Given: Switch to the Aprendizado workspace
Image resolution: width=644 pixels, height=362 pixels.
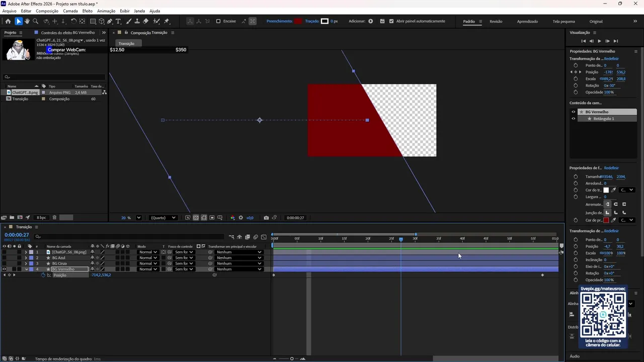Looking at the screenshot, I should click(527, 21).
